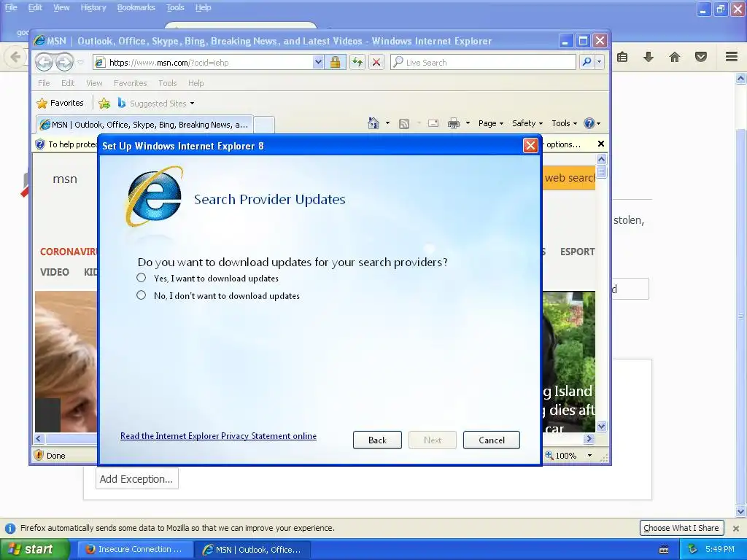Close the IE information bar

pyautogui.click(x=601, y=144)
